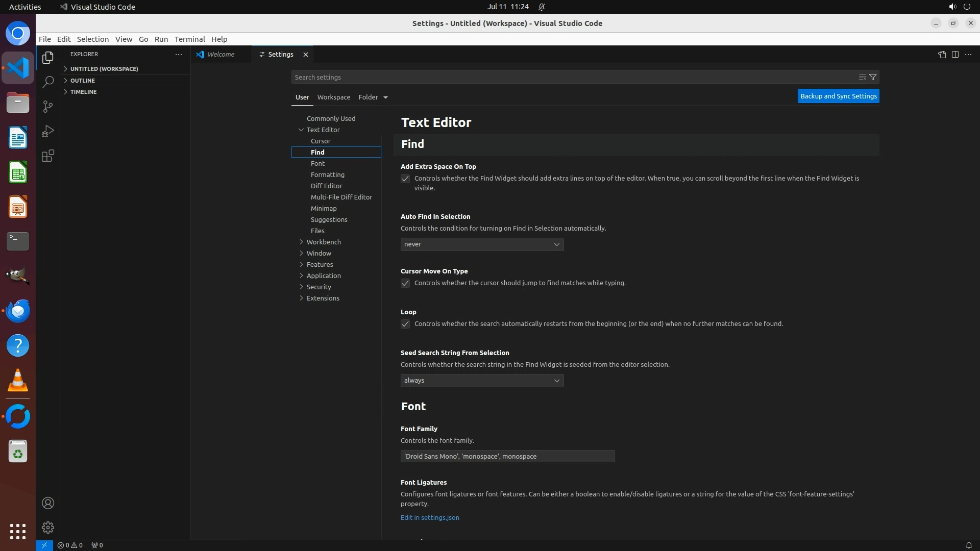Uncheck Add Extra Space On Top
The height and width of the screenshot is (551, 980).
[x=405, y=179]
